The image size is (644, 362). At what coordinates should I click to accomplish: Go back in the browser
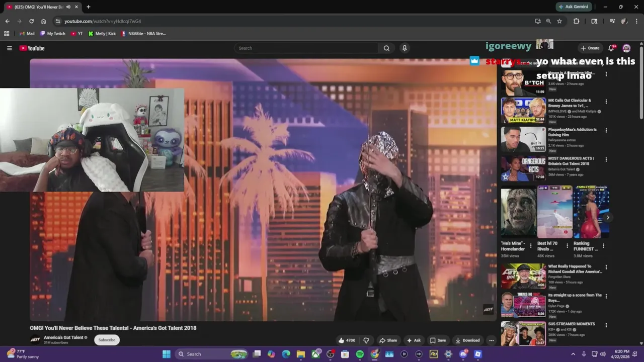click(7, 21)
